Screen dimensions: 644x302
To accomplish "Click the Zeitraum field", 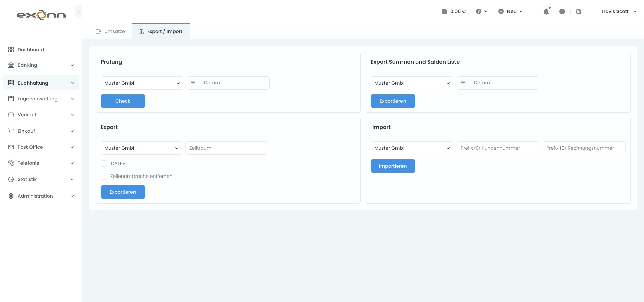I will pos(226,148).
